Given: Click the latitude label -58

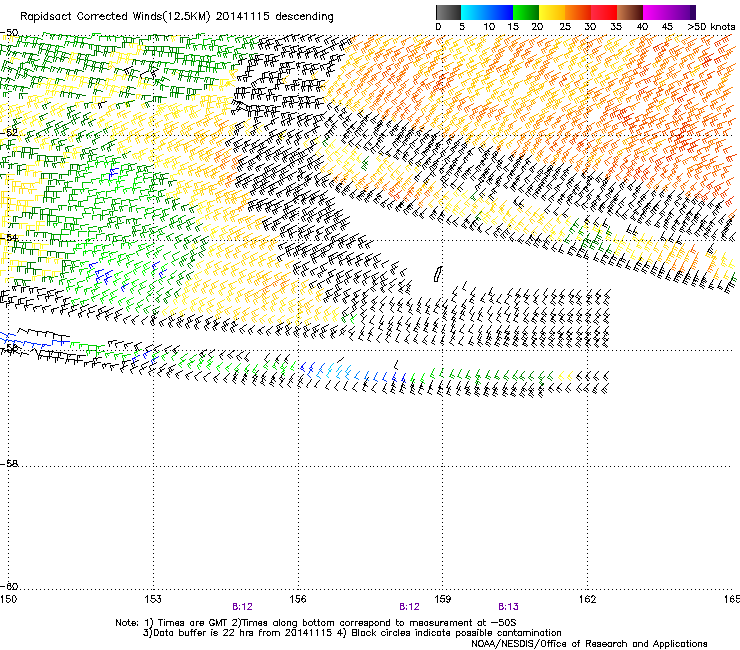Looking at the screenshot, I should pyautogui.click(x=9, y=464).
